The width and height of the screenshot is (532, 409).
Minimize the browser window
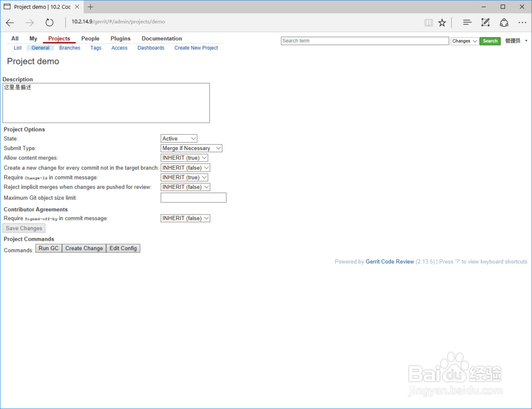tap(484, 7)
